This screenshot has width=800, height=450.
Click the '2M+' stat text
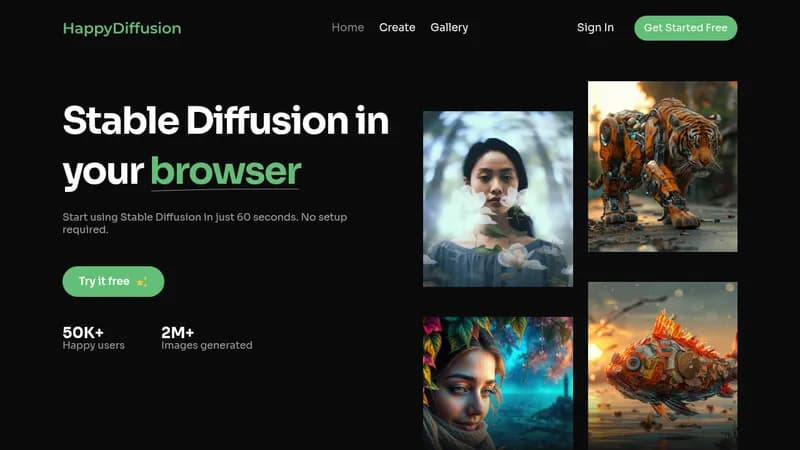tap(178, 333)
